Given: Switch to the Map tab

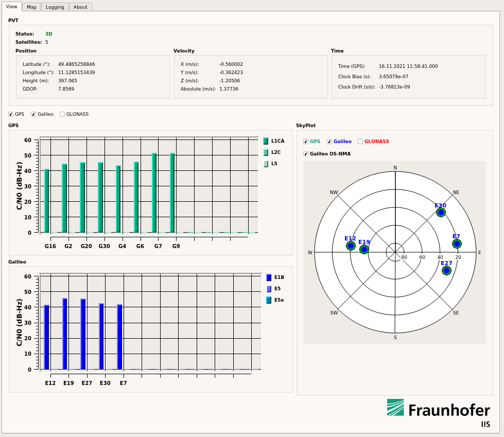Looking at the screenshot, I should coord(31,7).
